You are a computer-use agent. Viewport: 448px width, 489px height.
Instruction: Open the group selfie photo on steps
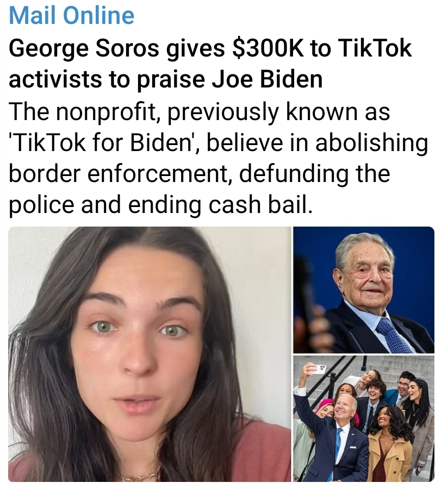364,418
